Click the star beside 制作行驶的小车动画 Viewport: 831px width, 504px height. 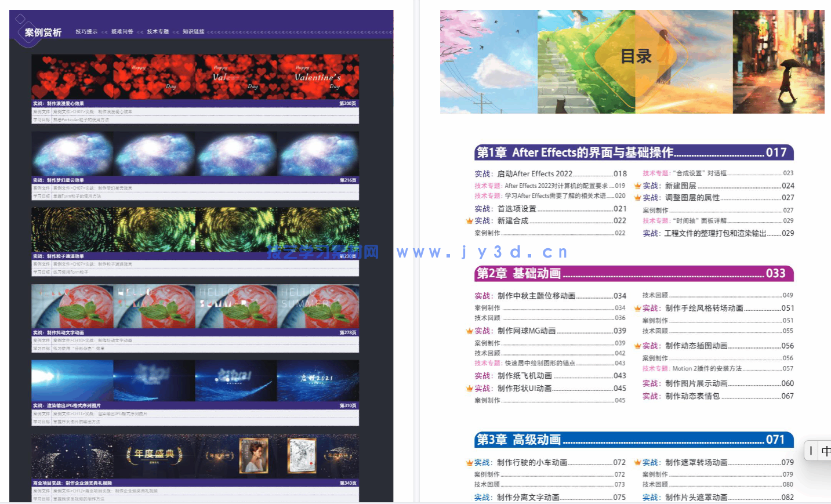[x=470, y=462]
